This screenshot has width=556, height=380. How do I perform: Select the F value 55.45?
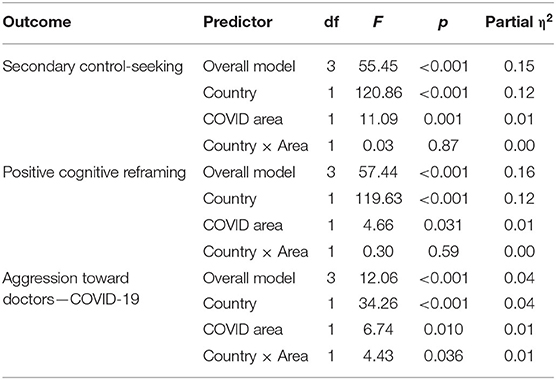coord(378,66)
